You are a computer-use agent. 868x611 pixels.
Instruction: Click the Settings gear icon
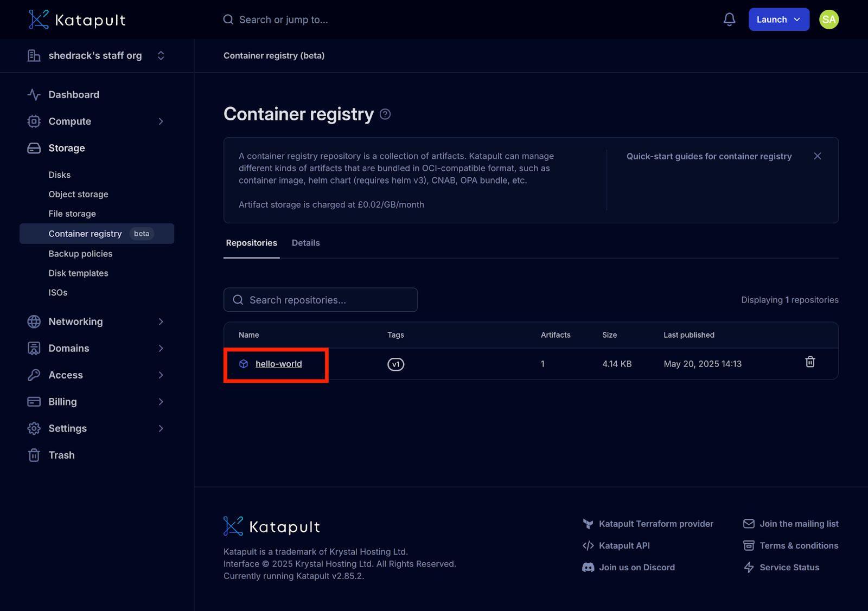(x=34, y=428)
